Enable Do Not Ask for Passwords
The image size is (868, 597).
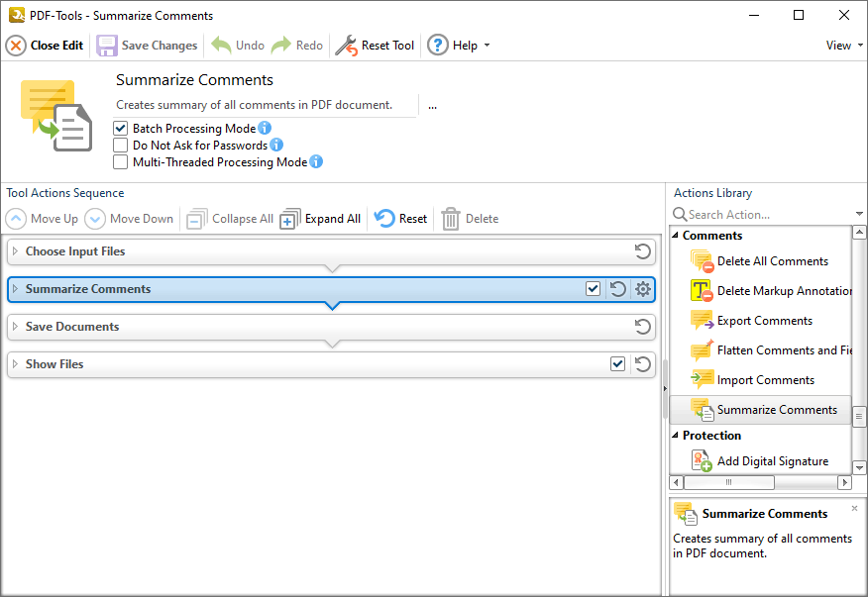pos(120,145)
